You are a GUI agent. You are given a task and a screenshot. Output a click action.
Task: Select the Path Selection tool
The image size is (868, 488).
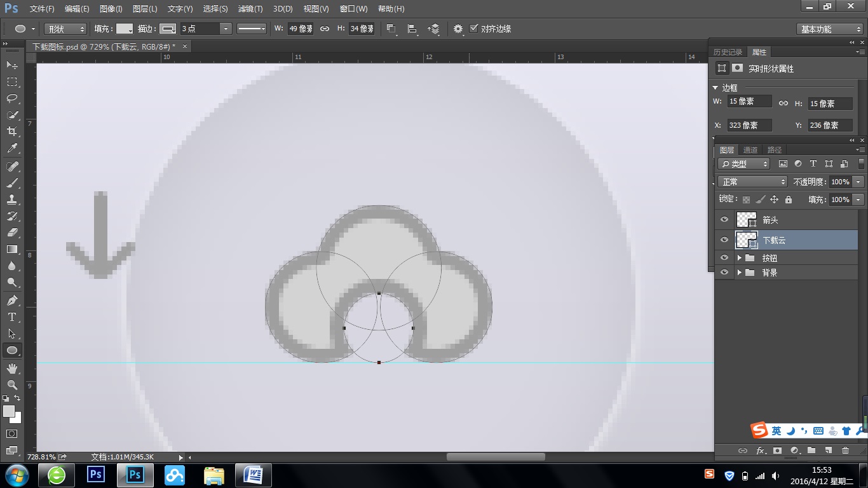click(12, 334)
